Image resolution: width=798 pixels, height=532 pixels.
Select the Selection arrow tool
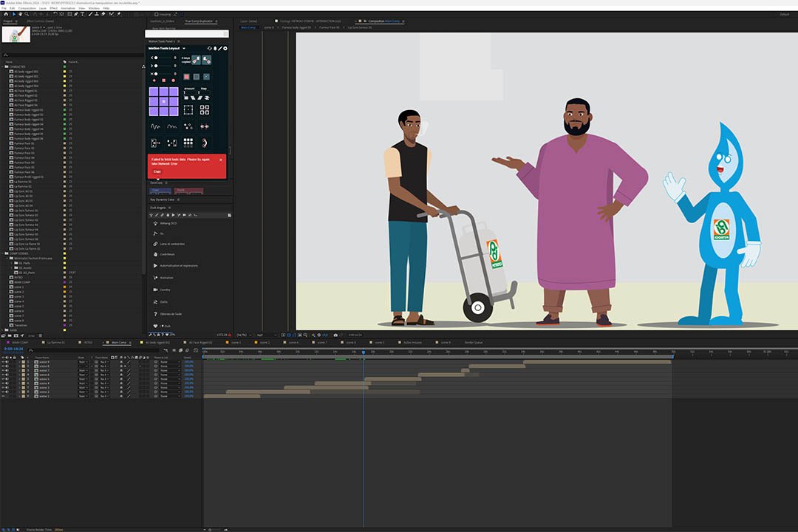(x=14, y=14)
